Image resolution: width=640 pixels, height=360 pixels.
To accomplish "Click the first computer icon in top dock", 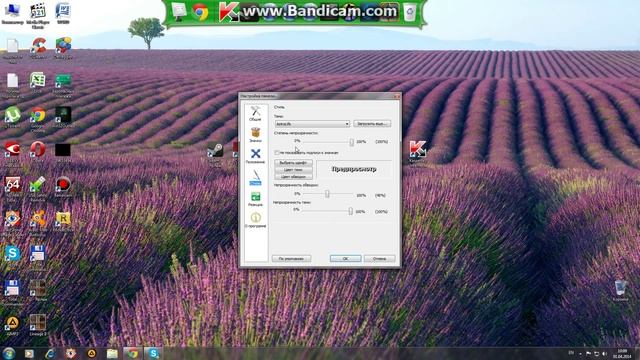I will coord(178,12).
